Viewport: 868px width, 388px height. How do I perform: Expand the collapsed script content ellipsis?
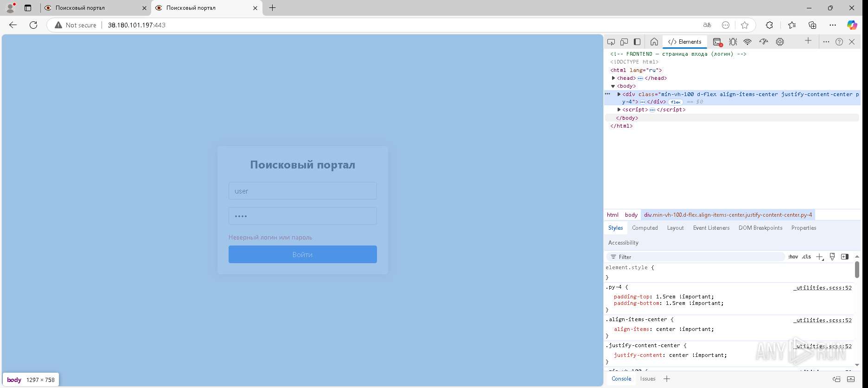[652, 110]
